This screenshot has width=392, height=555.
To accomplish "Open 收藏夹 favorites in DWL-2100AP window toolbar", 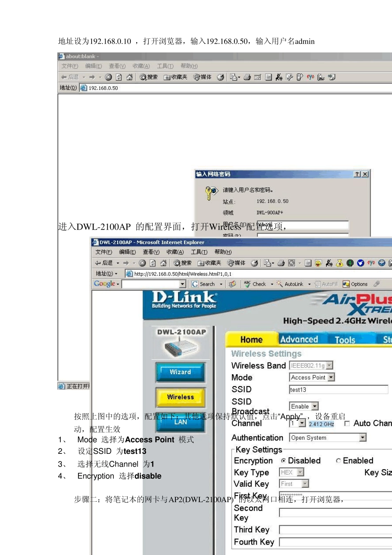I will coord(209,263).
